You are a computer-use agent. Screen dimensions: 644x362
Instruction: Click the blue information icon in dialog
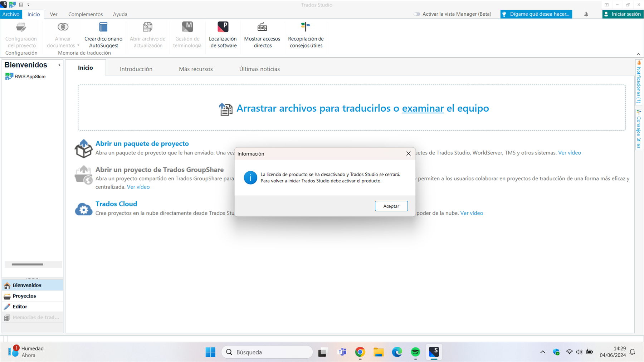coord(250,177)
